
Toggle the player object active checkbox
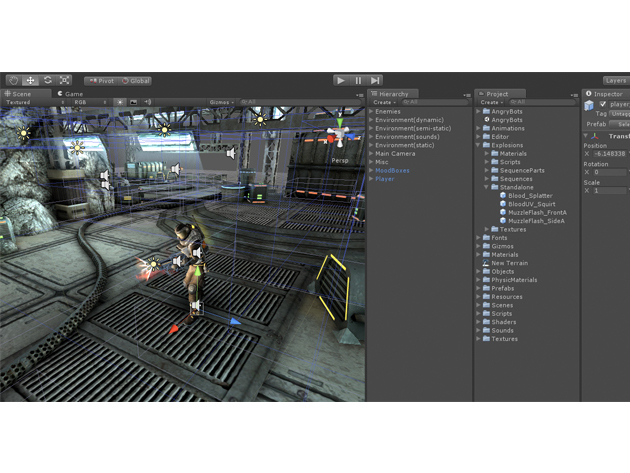click(602, 104)
